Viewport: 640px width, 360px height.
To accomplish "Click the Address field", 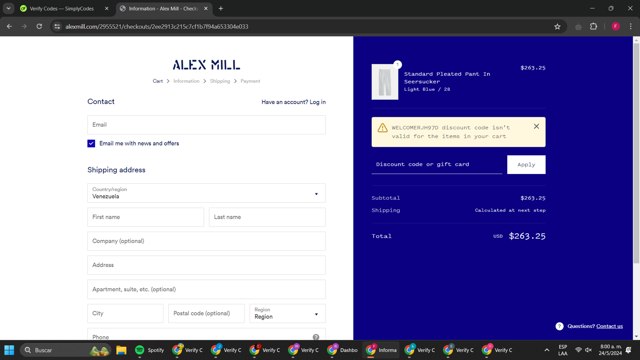I will 206,265.
